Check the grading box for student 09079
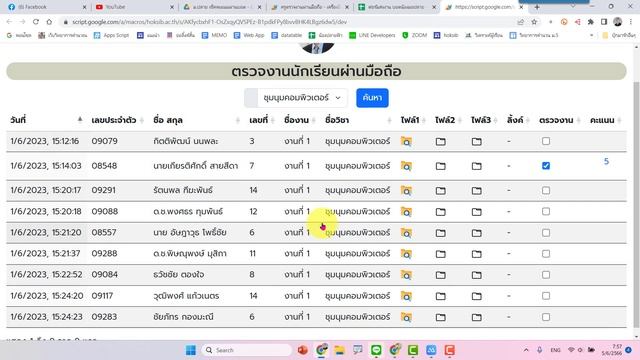The height and width of the screenshot is (360, 640). [546, 141]
